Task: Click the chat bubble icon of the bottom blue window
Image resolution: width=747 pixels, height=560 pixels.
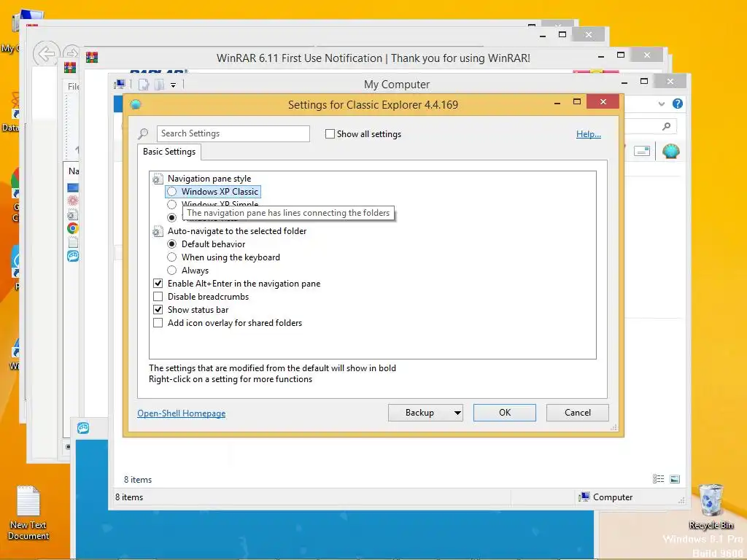Action: pos(83,428)
